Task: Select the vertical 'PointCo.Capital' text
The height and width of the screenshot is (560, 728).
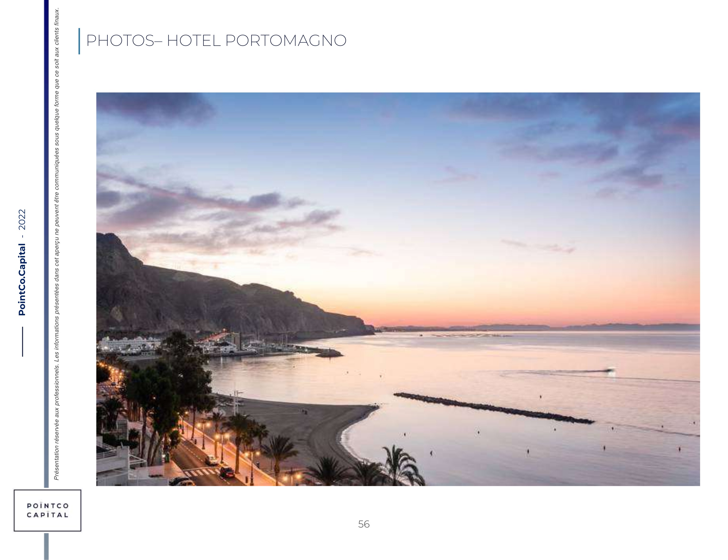Action: pyautogui.click(x=22, y=279)
